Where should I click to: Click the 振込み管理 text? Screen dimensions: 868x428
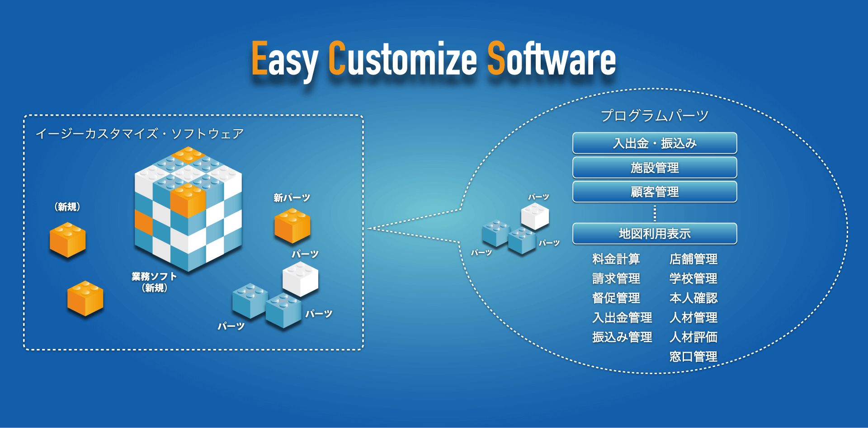click(622, 337)
